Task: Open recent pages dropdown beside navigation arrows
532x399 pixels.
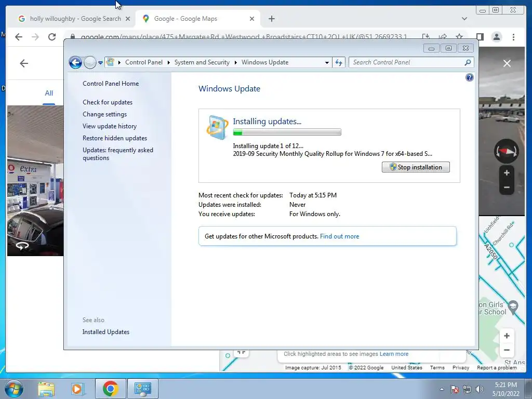Action: click(100, 63)
